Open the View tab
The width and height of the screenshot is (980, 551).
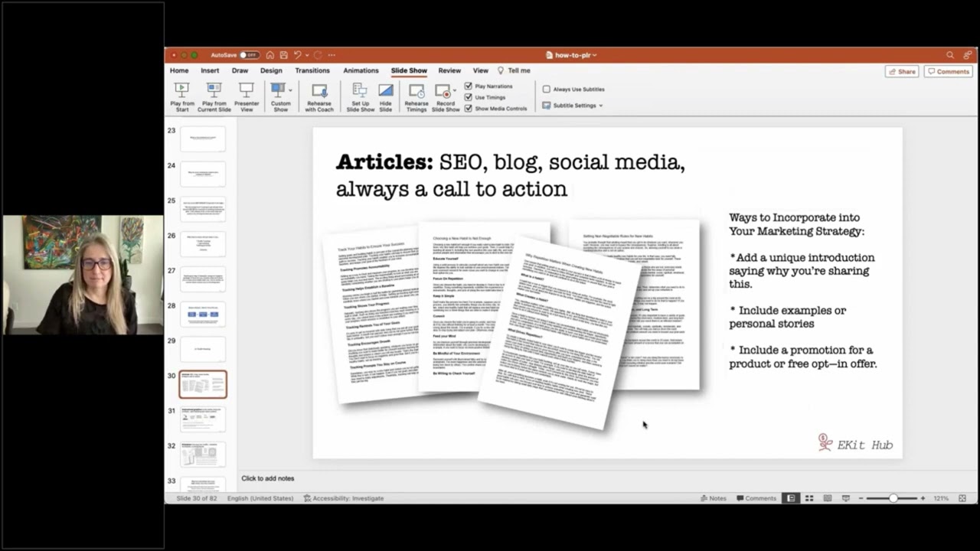coord(480,70)
